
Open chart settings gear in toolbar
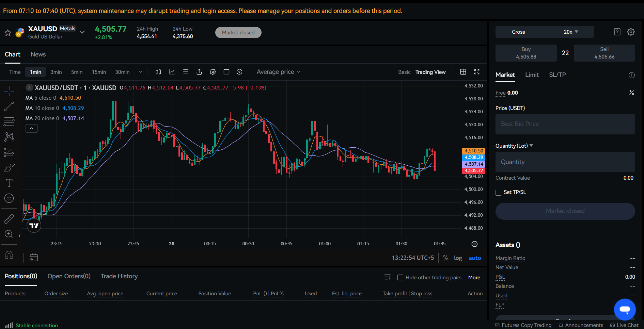point(213,72)
